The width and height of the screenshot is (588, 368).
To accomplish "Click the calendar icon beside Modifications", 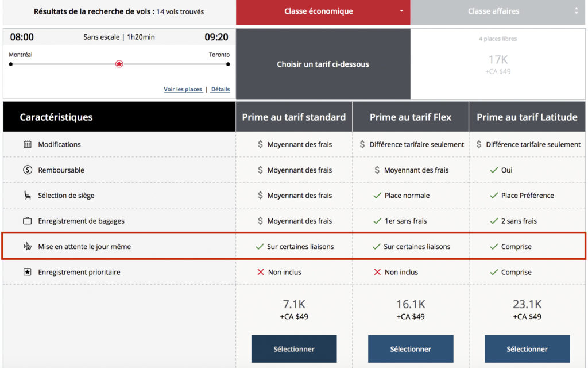I will pyautogui.click(x=28, y=144).
